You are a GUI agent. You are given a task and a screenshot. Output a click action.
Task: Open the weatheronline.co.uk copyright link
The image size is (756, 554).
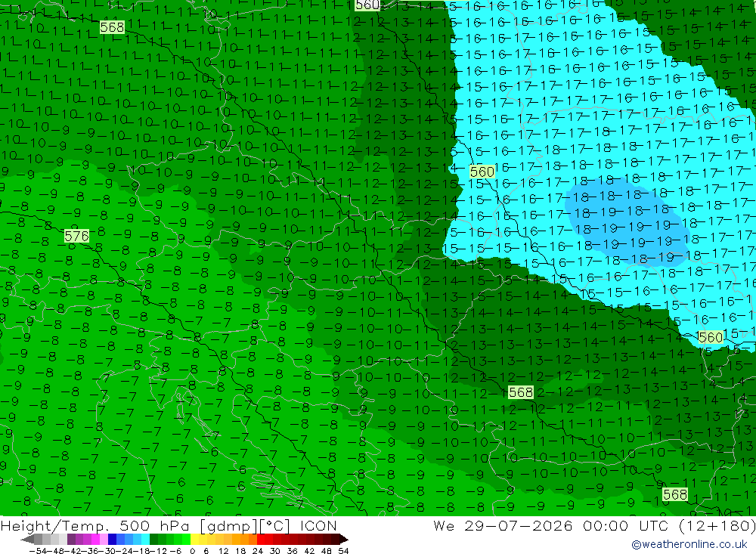(689, 544)
